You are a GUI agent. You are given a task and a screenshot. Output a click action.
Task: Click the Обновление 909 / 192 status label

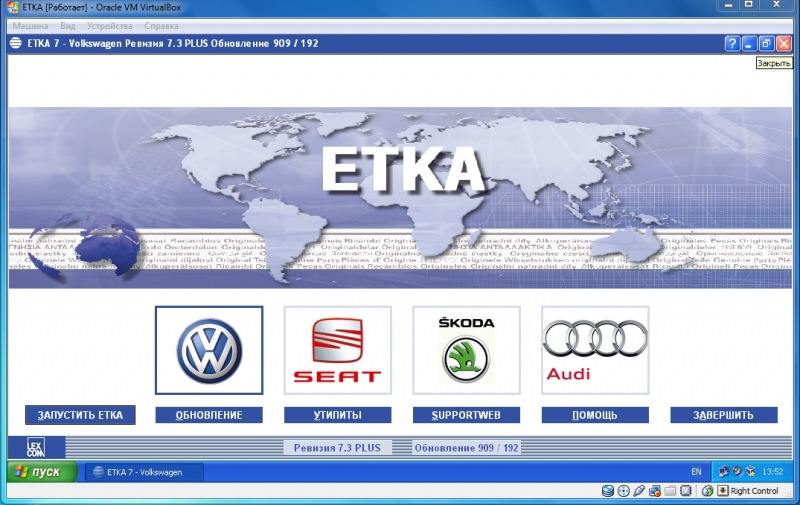coord(466,448)
